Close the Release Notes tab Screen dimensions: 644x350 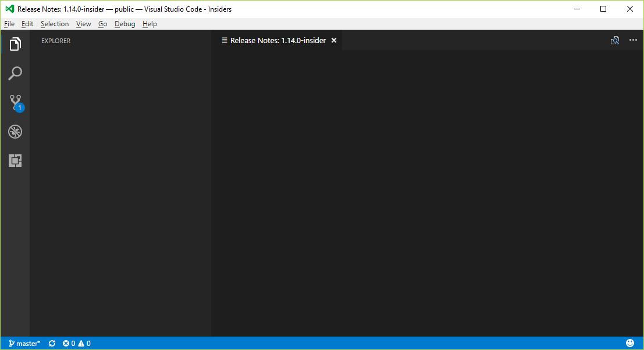(333, 40)
